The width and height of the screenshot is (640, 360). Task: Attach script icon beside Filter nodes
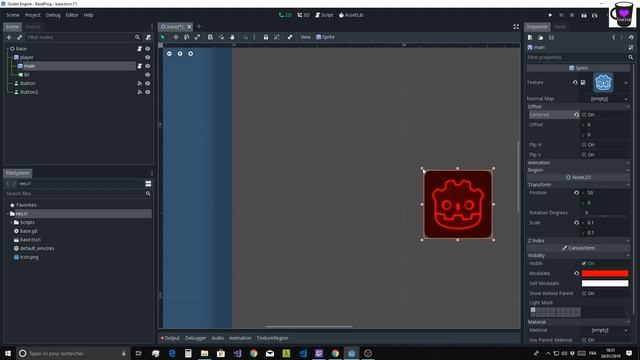[148, 37]
